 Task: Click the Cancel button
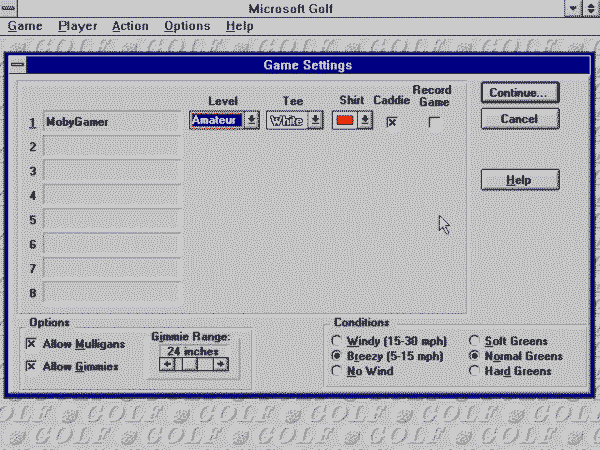(x=518, y=119)
